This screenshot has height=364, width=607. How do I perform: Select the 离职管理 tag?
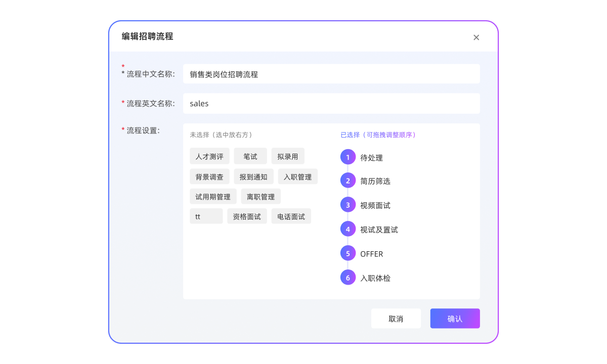coord(261,196)
